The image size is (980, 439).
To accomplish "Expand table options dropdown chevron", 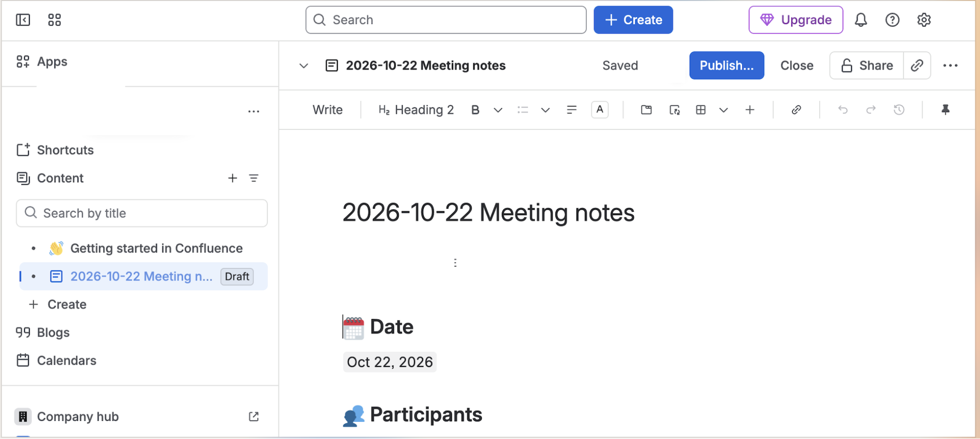I will tap(723, 110).
